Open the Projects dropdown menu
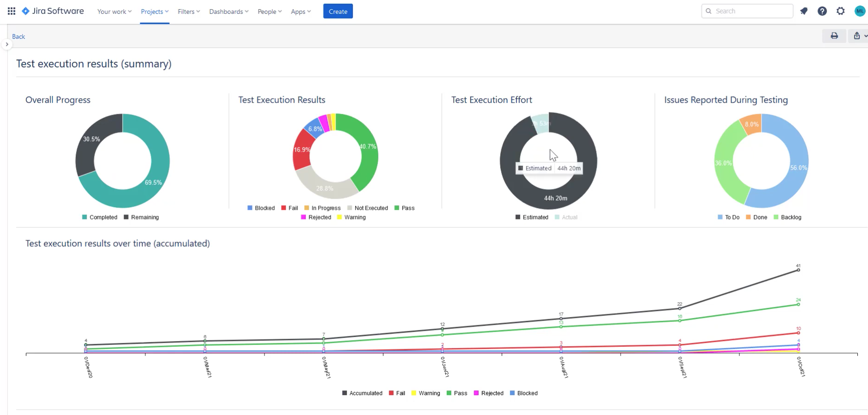Viewport: 868px width, 415px height. pyautogui.click(x=154, y=12)
